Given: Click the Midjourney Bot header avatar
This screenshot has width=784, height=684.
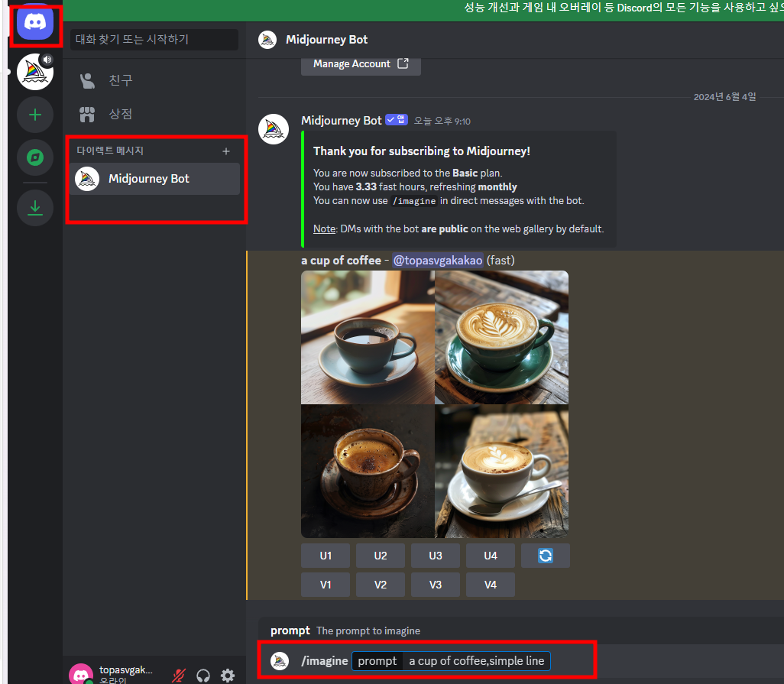Looking at the screenshot, I should click(x=267, y=40).
